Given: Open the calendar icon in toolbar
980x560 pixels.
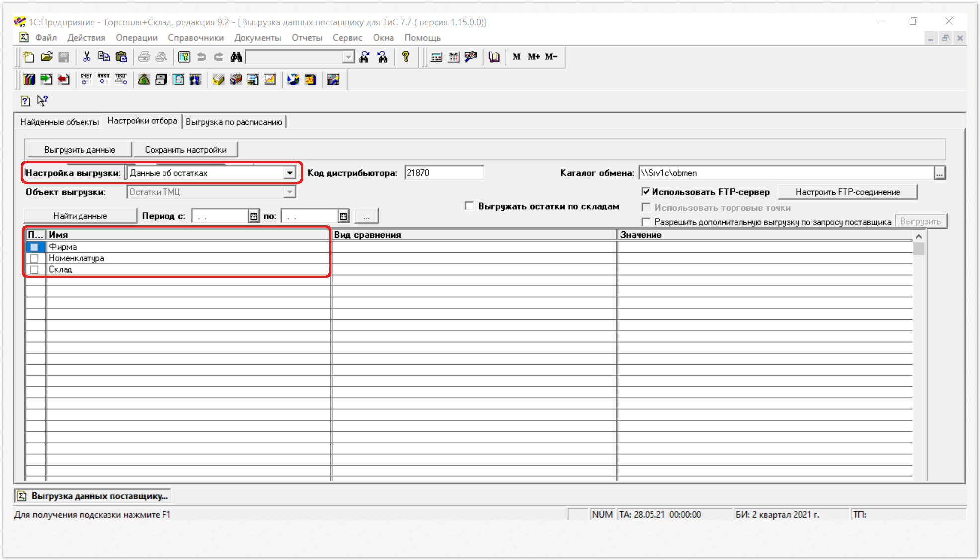Looking at the screenshot, I should click(453, 57).
